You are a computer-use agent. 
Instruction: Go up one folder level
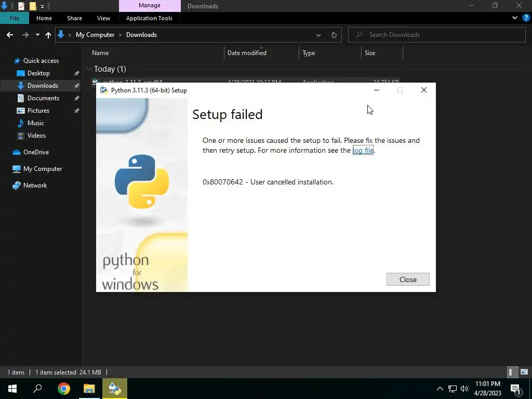48,35
